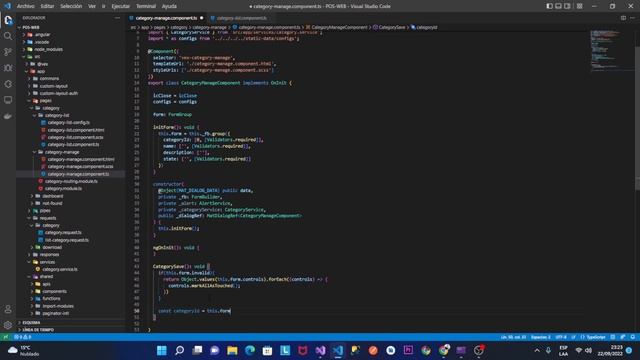Open Ver menu
This screenshot has width=640, height=360.
[92, 6]
